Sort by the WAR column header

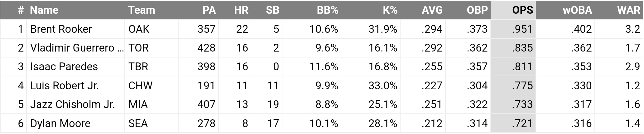coord(628,10)
